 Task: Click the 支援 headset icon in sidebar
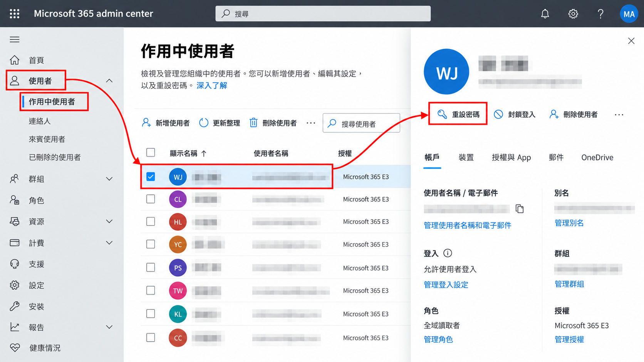tap(15, 264)
